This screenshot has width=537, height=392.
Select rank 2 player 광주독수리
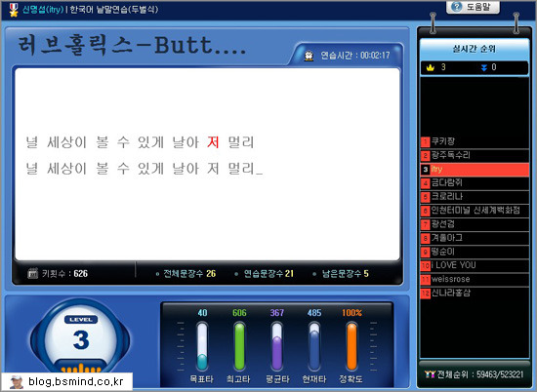coord(475,156)
